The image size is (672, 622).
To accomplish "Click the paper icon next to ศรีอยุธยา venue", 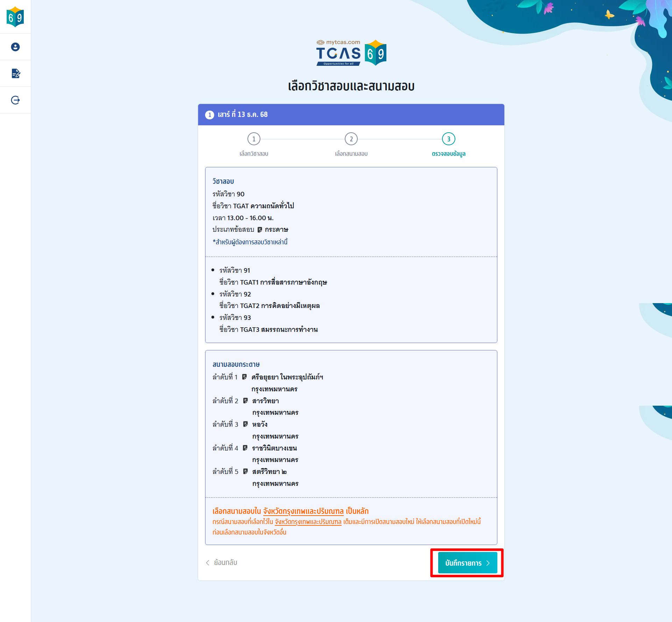I will 245,377.
